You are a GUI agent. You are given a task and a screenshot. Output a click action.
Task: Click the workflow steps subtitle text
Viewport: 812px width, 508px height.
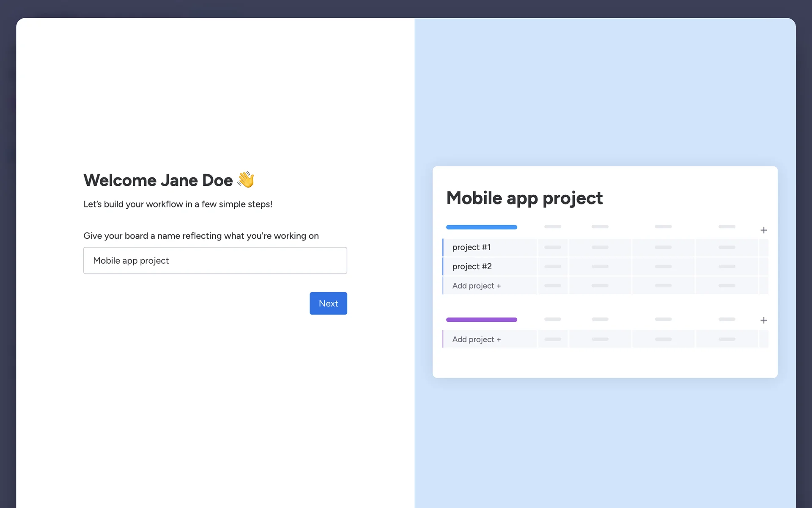[178, 204]
